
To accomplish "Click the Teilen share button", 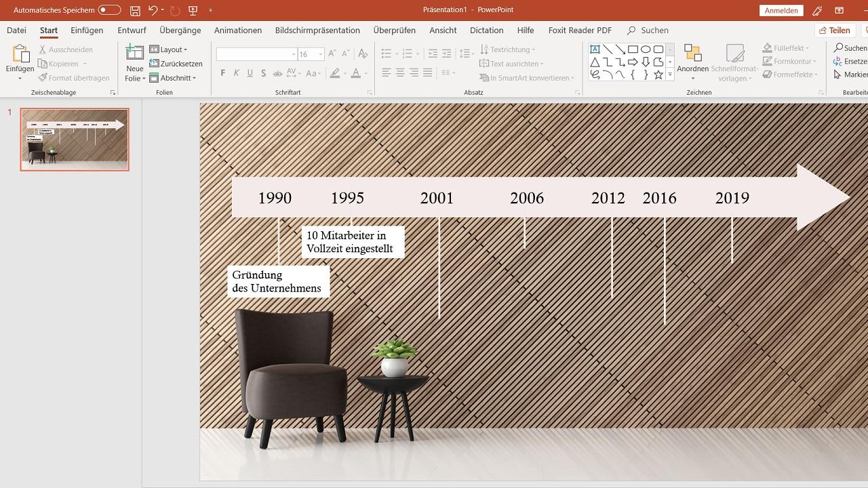I will click(834, 30).
